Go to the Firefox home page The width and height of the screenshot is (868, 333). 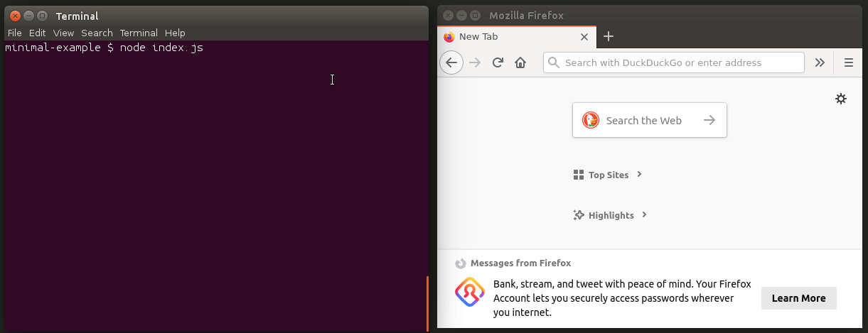pos(520,62)
